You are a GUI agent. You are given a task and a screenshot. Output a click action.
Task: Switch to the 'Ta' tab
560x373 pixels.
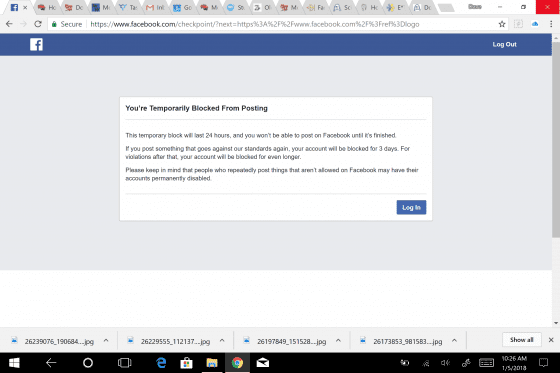(x=128, y=8)
